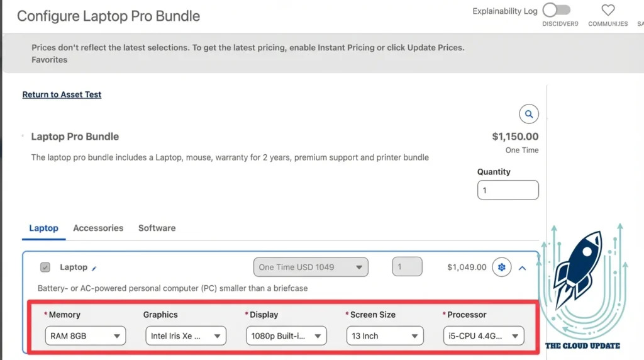This screenshot has width=644, height=360.
Task: Open One Time USD 1049 dropdown
Action: click(311, 267)
